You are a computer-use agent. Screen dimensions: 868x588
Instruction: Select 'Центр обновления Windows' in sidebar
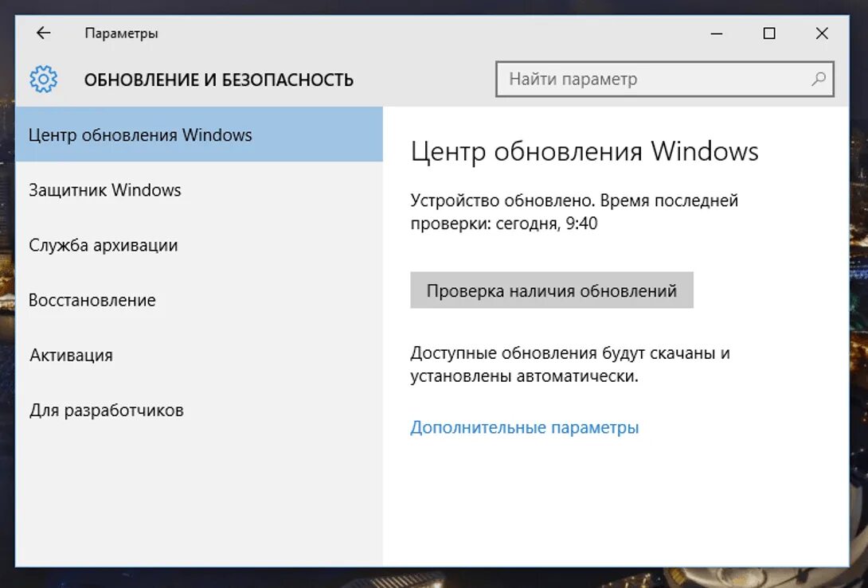199,134
